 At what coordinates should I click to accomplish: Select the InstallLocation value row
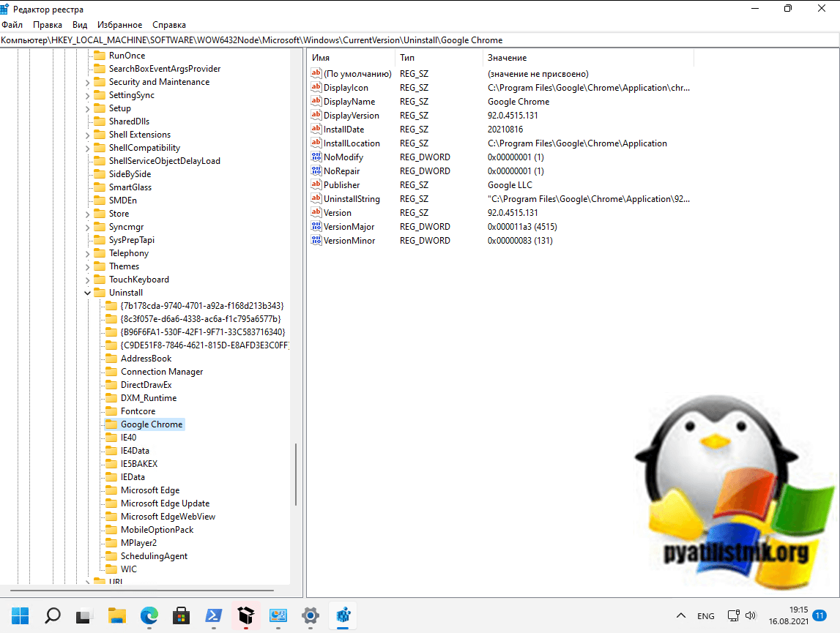(x=352, y=143)
